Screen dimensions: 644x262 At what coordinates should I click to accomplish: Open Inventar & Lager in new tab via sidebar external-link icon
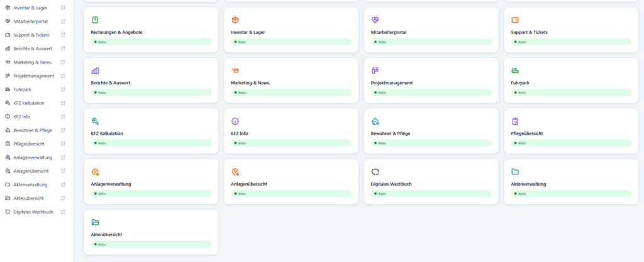point(63,8)
